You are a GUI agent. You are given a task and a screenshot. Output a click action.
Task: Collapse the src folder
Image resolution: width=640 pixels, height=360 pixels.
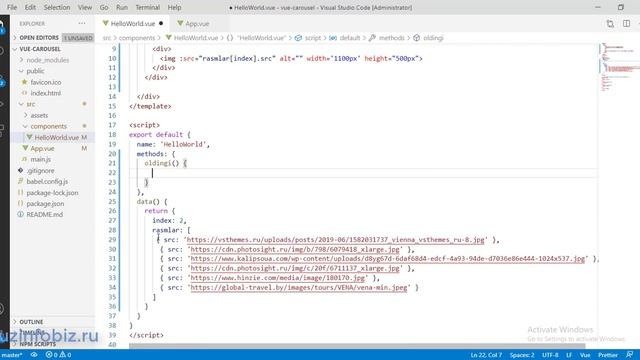click(x=31, y=104)
